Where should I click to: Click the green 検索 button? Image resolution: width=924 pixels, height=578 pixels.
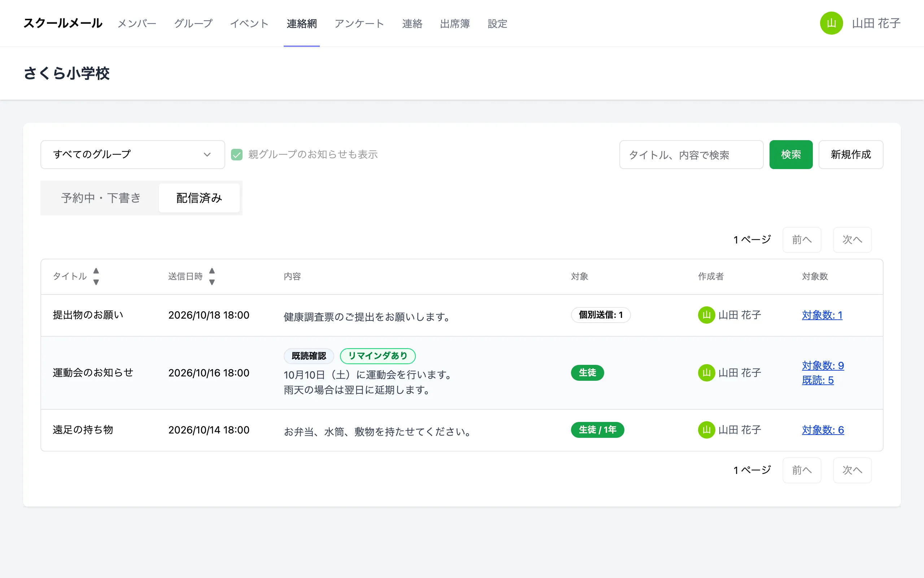point(791,155)
